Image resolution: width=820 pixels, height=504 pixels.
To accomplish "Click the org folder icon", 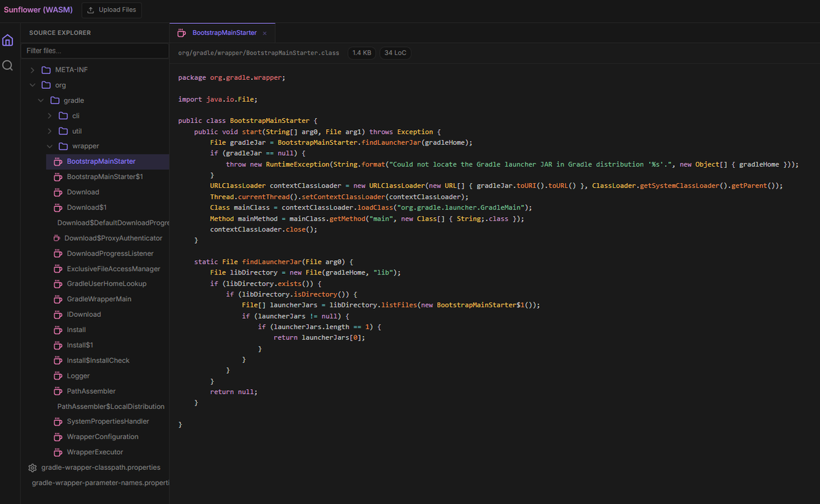I will pyautogui.click(x=46, y=85).
